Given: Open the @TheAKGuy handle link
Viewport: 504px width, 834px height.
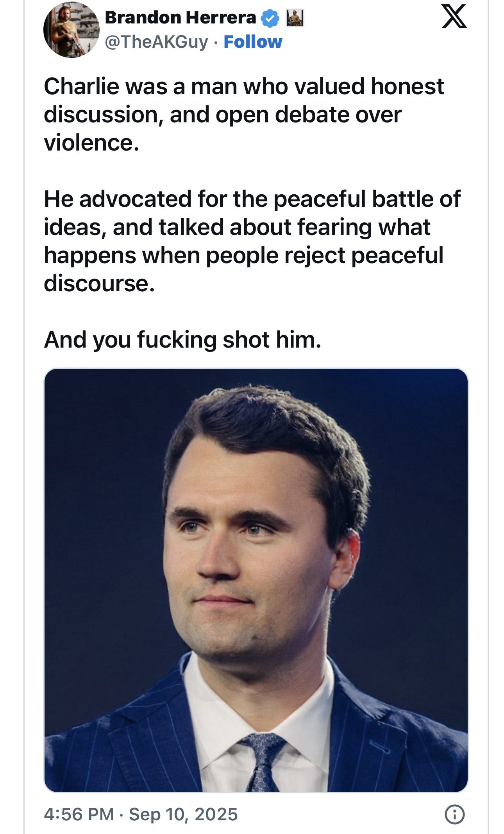Looking at the screenshot, I should [x=156, y=42].
